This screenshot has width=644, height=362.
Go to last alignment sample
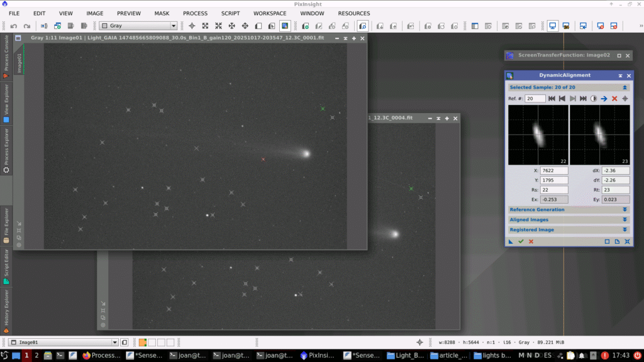pyautogui.click(x=583, y=99)
